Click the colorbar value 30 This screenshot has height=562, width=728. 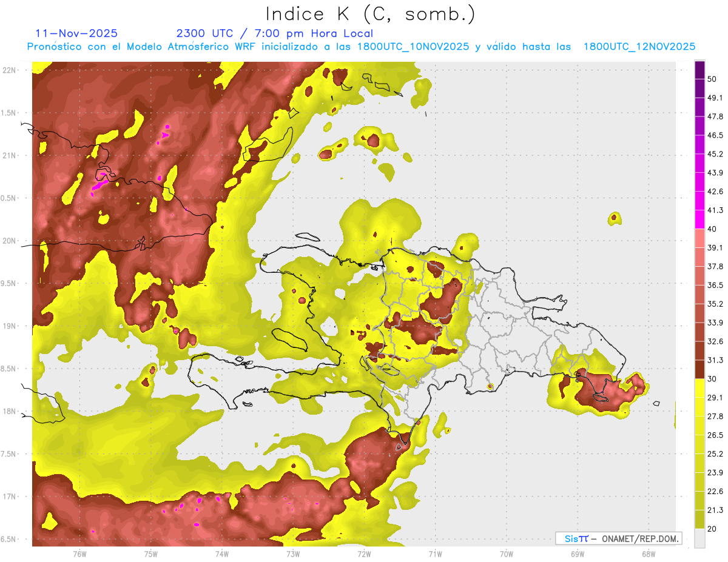pyautogui.click(x=712, y=379)
